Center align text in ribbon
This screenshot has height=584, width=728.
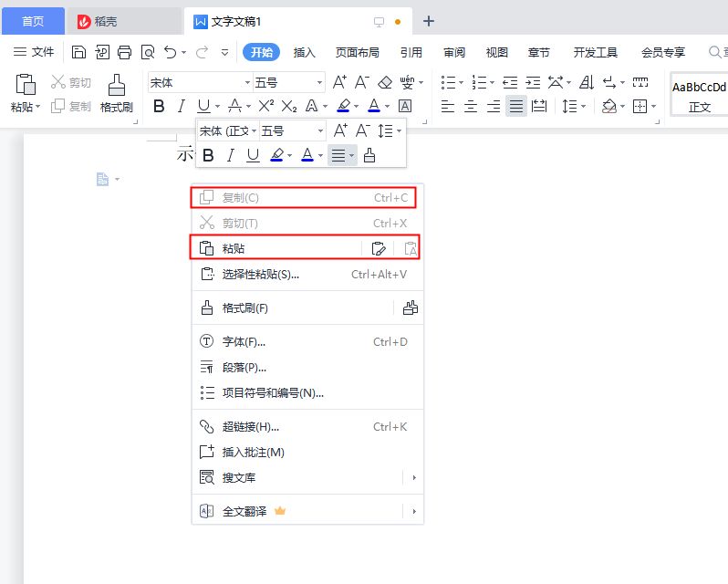click(x=471, y=107)
